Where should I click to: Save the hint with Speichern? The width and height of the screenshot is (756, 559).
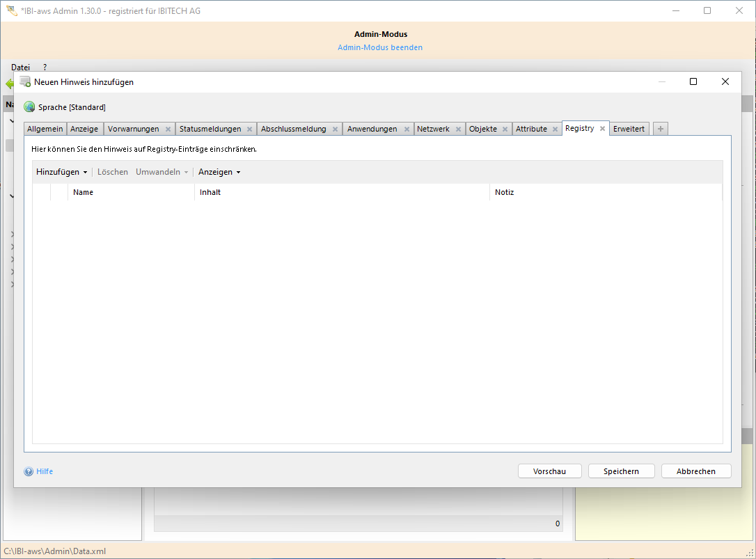[621, 471]
